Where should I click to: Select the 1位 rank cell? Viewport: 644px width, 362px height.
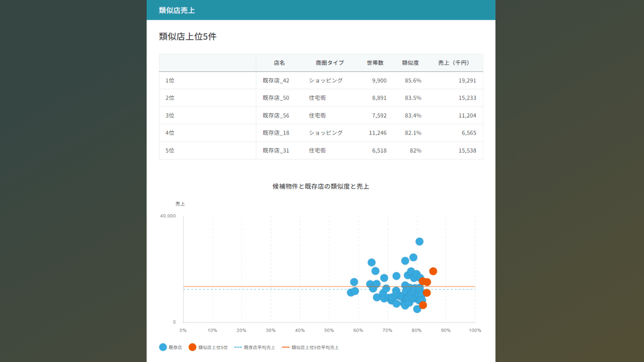click(207, 80)
